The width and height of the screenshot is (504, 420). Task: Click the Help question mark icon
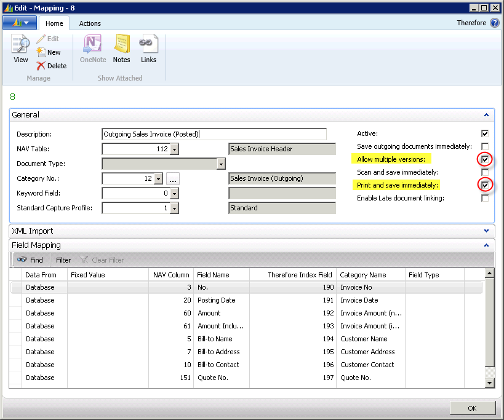coord(494,23)
